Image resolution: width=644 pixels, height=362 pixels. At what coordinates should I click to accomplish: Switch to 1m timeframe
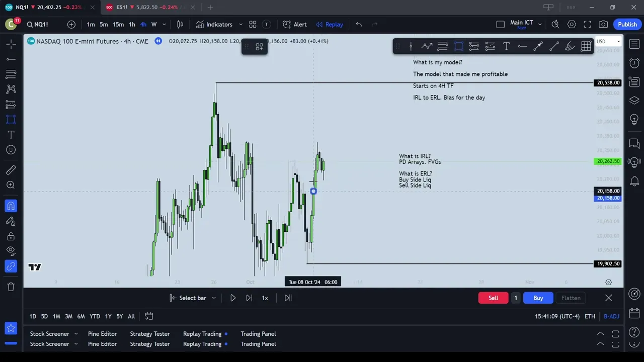point(91,24)
